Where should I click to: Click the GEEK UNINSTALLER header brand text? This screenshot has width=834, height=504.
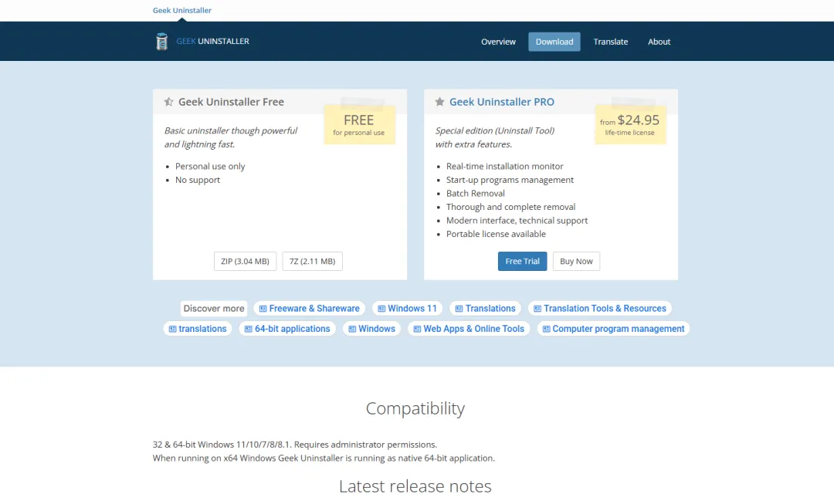pyautogui.click(x=213, y=41)
